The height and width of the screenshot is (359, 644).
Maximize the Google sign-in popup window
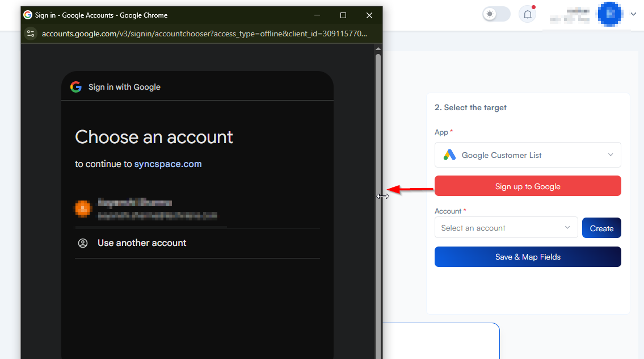pyautogui.click(x=343, y=15)
